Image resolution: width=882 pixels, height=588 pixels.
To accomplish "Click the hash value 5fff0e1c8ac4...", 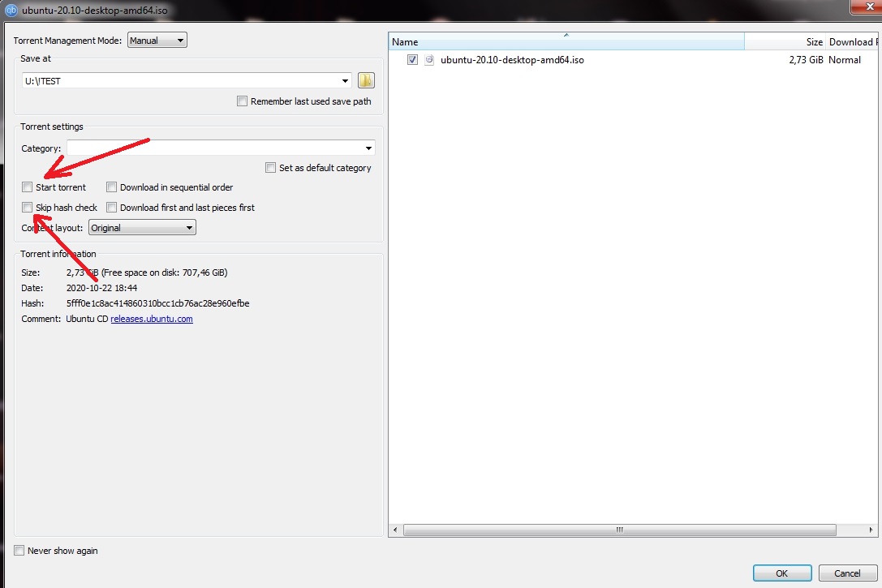I will (157, 303).
